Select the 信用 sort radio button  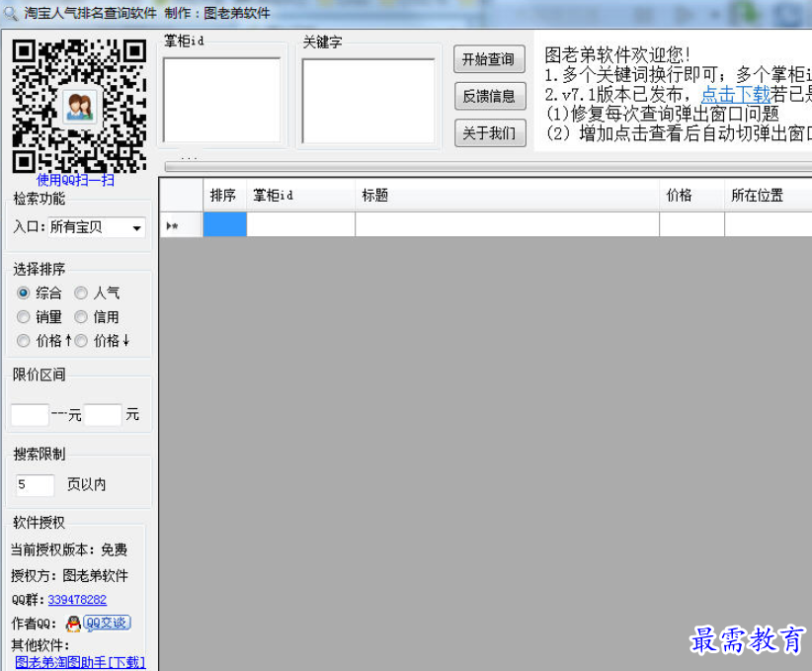pos(81,316)
